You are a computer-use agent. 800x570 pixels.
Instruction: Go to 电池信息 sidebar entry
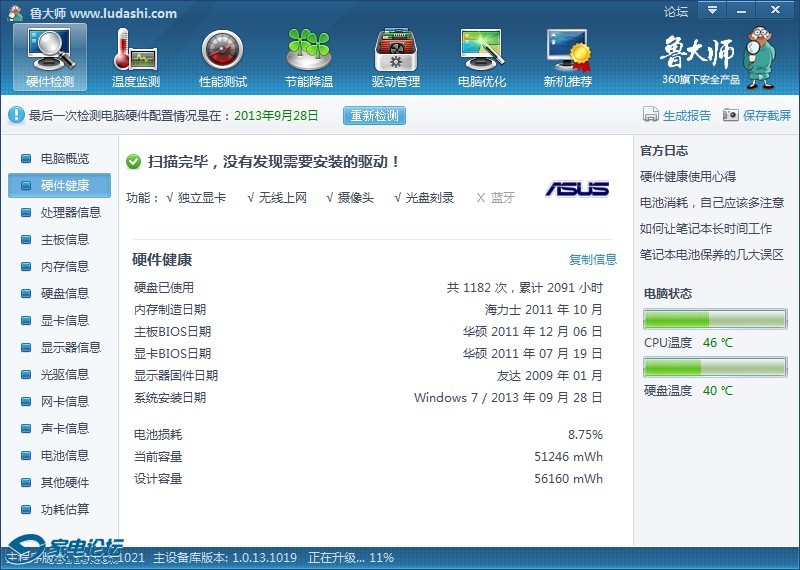(64, 456)
